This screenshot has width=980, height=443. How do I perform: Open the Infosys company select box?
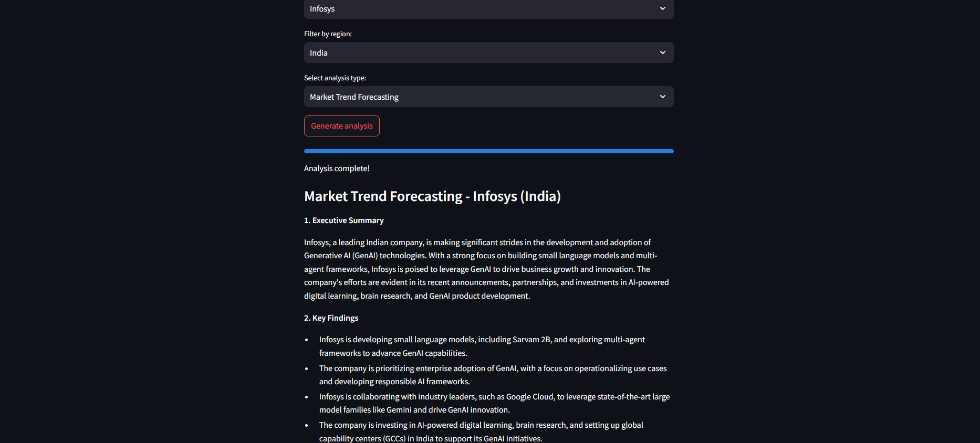coord(488,9)
